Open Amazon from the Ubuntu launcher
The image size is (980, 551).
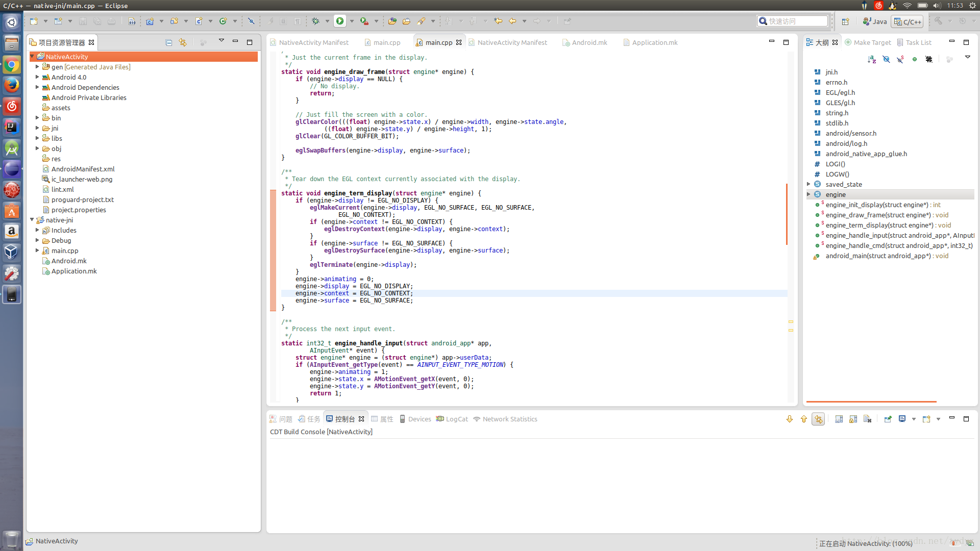click(12, 232)
